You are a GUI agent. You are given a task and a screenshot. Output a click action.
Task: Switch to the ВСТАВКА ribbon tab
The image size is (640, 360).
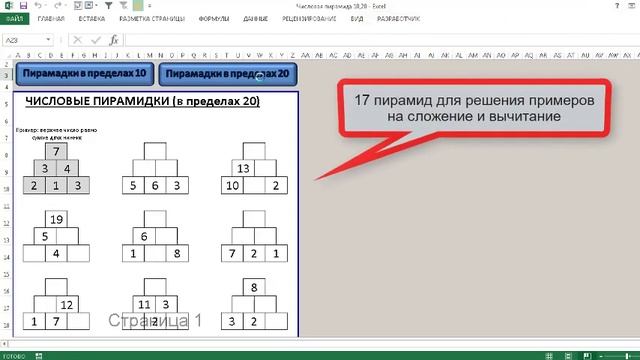pyautogui.click(x=91, y=19)
